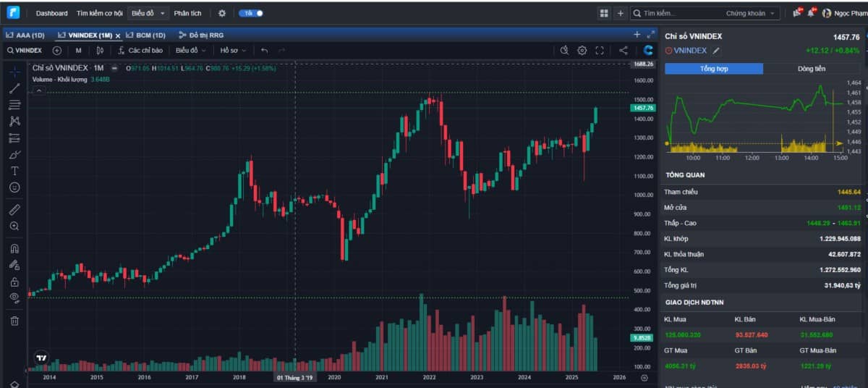The height and width of the screenshot is (388, 868).
Task: Open the messages notification icon
Action: pyautogui.click(x=796, y=12)
